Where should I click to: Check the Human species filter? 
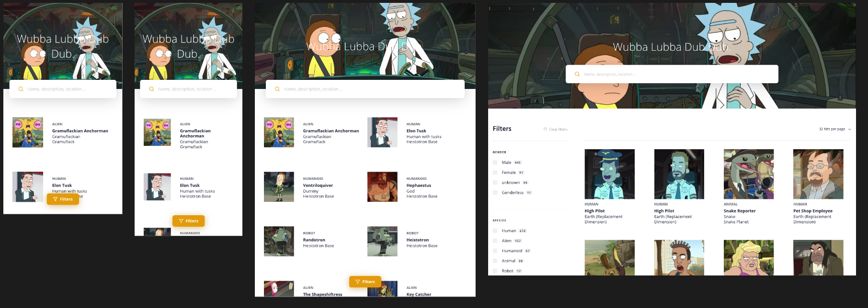(495, 231)
